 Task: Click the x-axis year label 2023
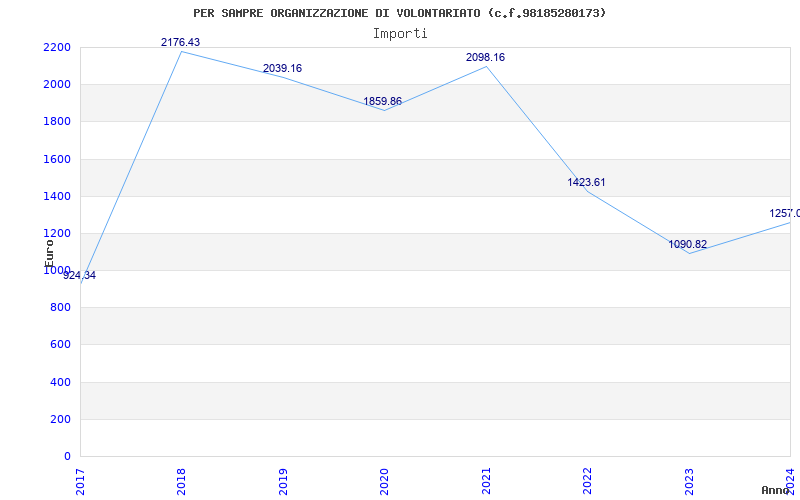coord(689,481)
